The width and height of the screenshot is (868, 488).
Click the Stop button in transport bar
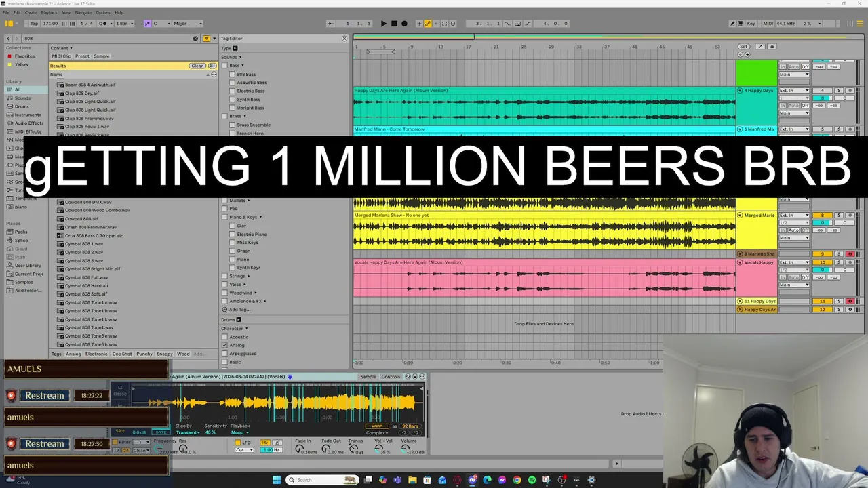click(394, 24)
